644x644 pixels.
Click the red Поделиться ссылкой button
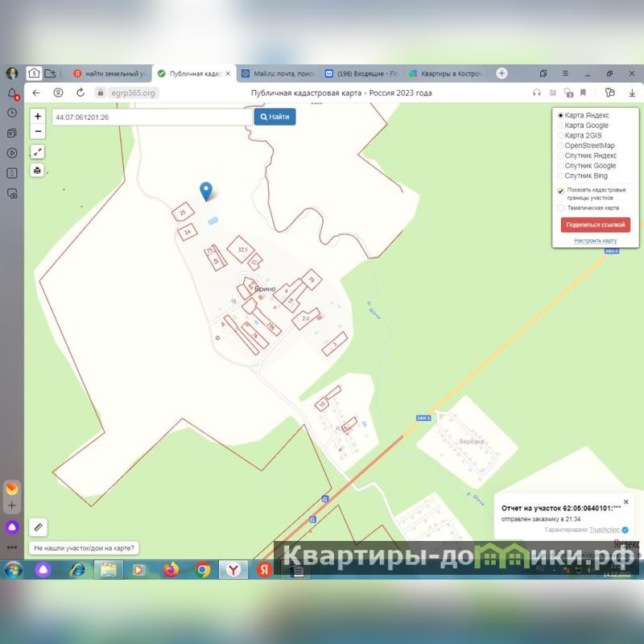click(596, 225)
